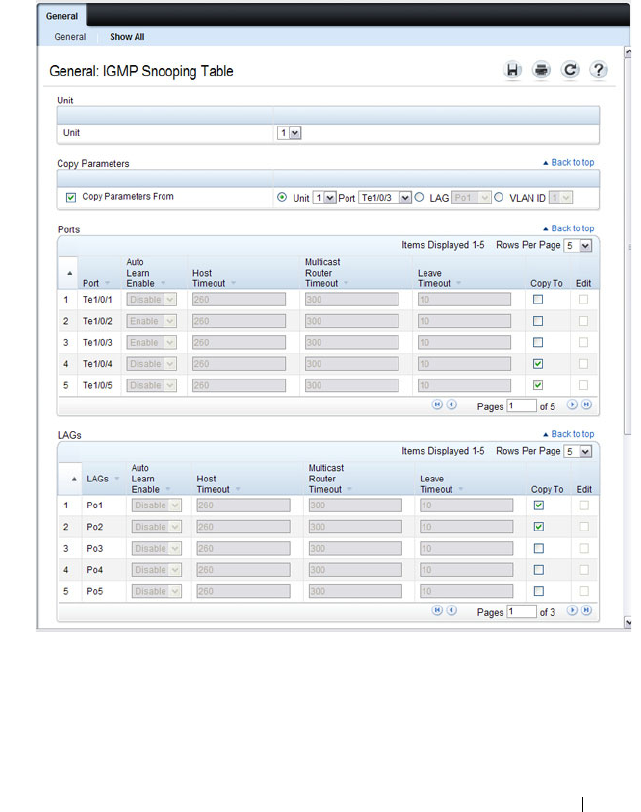
Task: Go to next page in Ports table
Action: pyautogui.click(x=572, y=405)
